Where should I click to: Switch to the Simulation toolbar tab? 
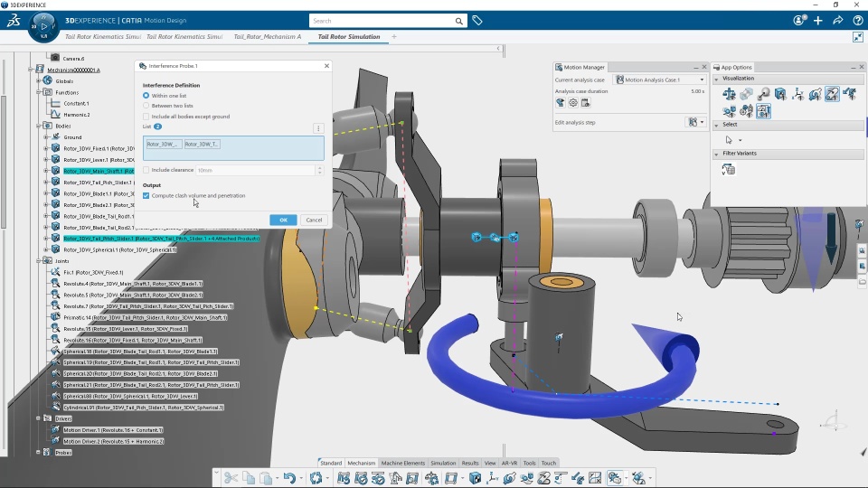tap(443, 463)
